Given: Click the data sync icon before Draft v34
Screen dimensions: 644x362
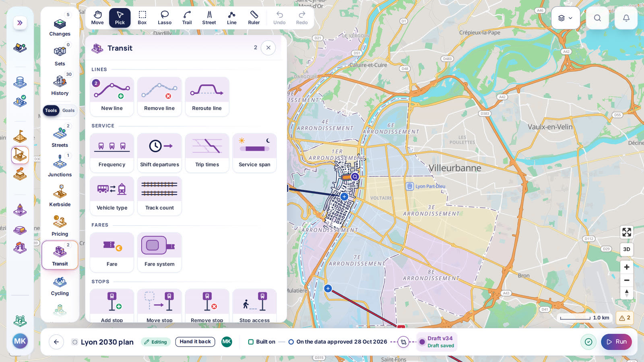Looking at the screenshot, I should 403,342.
